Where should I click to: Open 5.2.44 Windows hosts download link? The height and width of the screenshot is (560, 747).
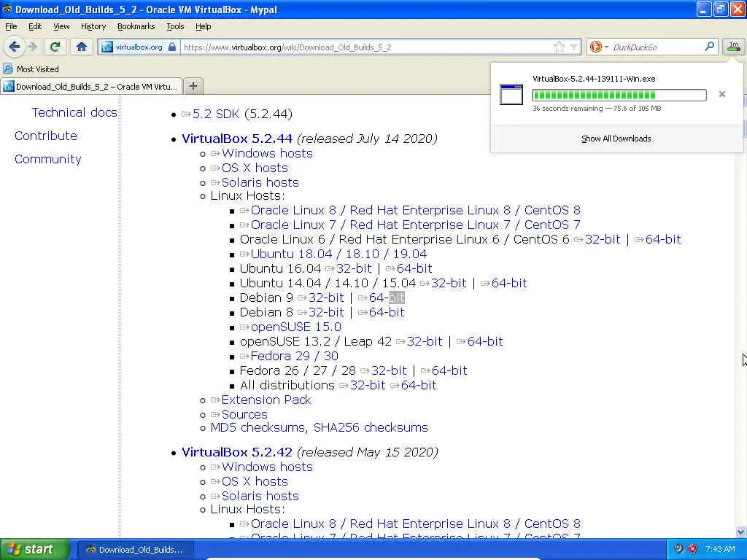267,153
